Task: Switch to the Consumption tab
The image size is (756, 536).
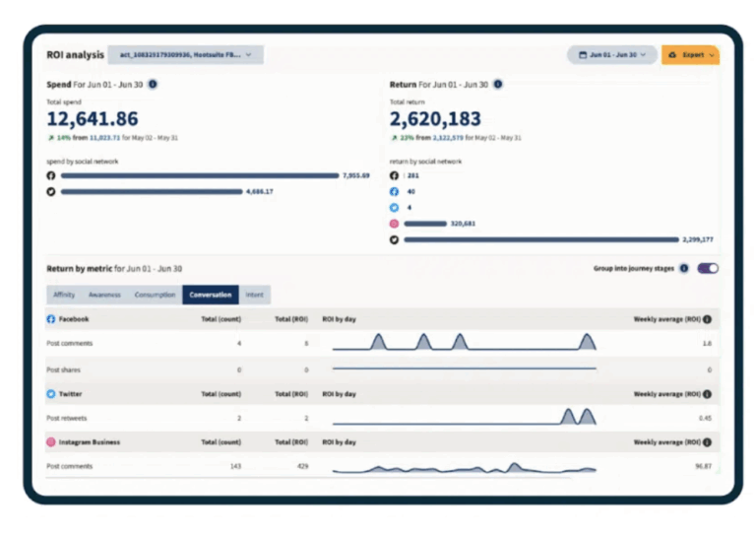Action: (155, 295)
